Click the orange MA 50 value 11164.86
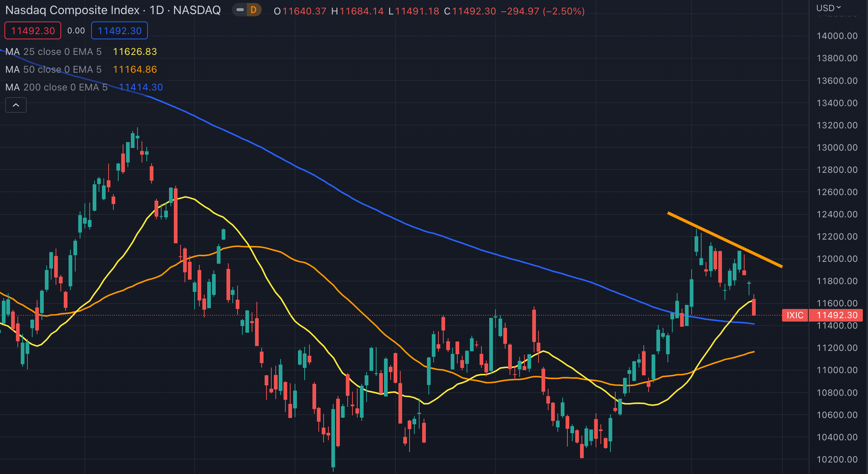 click(x=135, y=69)
